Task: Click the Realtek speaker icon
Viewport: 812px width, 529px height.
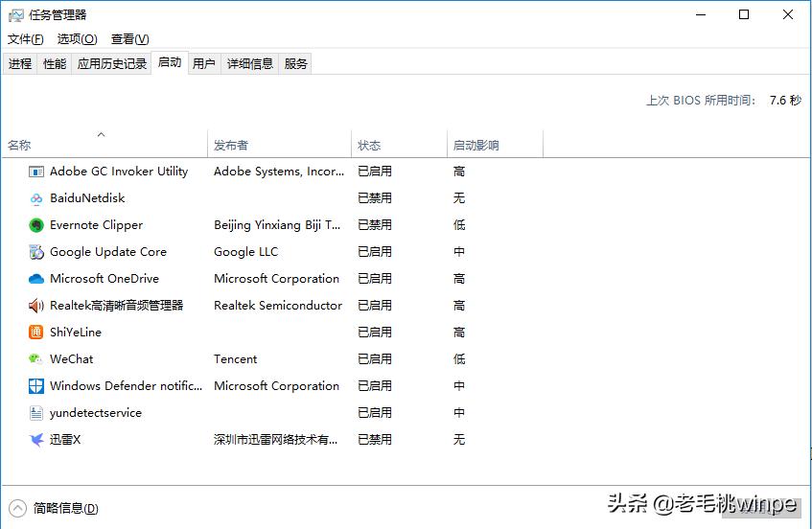Action: tap(36, 306)
